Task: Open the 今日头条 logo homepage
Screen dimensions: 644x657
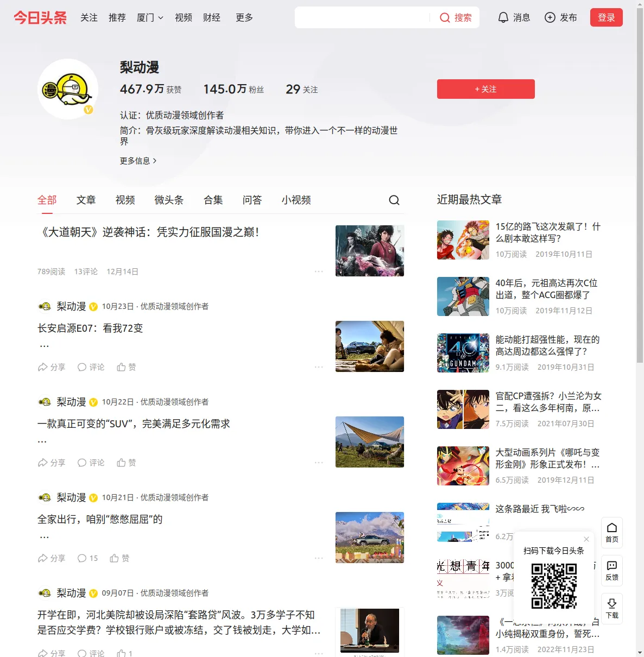Action: tap(40, 17)
